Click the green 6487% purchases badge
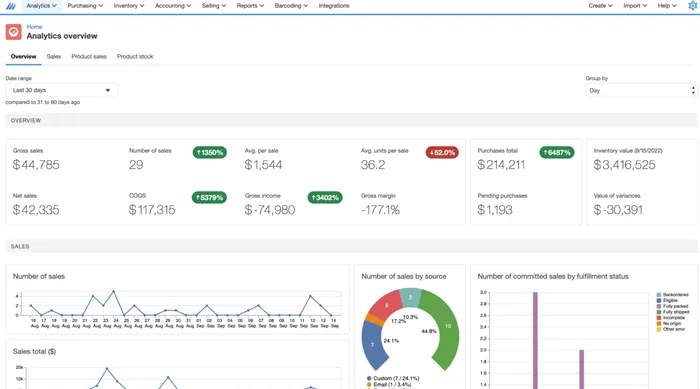 tap(557, 152)
